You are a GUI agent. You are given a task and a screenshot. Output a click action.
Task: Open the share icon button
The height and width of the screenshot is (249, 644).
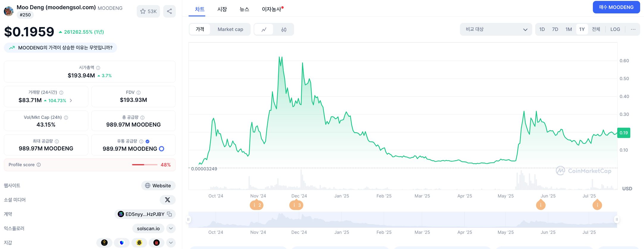pyautogui.click(x=169, y=11)
